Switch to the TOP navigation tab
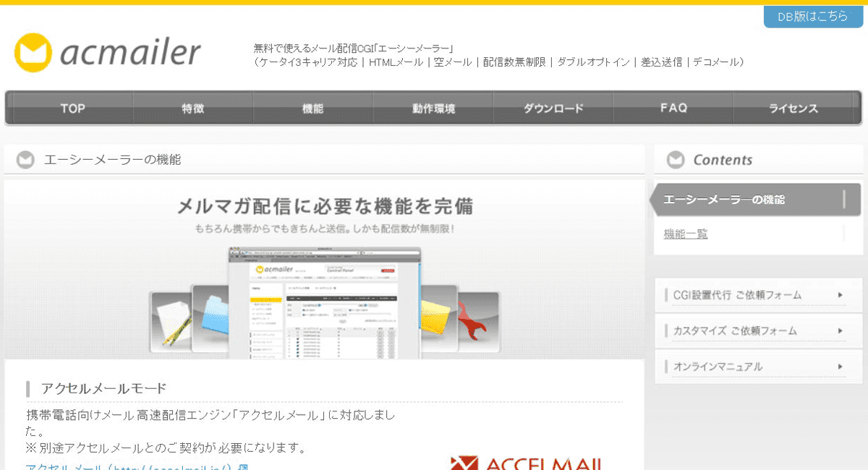 pyautogui.click(x=72, y=108)
